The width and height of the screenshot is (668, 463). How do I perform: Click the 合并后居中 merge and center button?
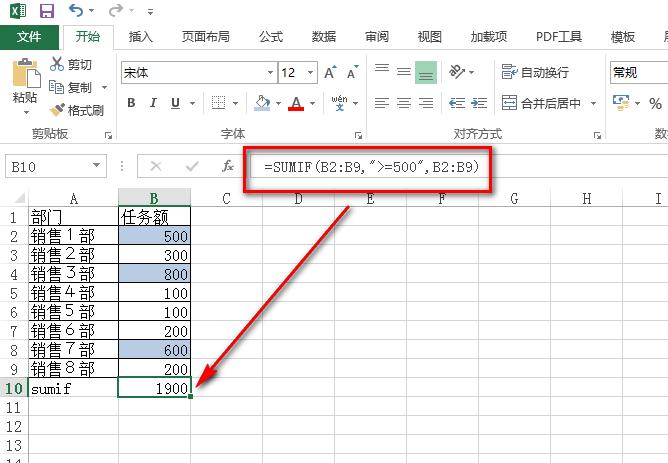tap(541, 103)
